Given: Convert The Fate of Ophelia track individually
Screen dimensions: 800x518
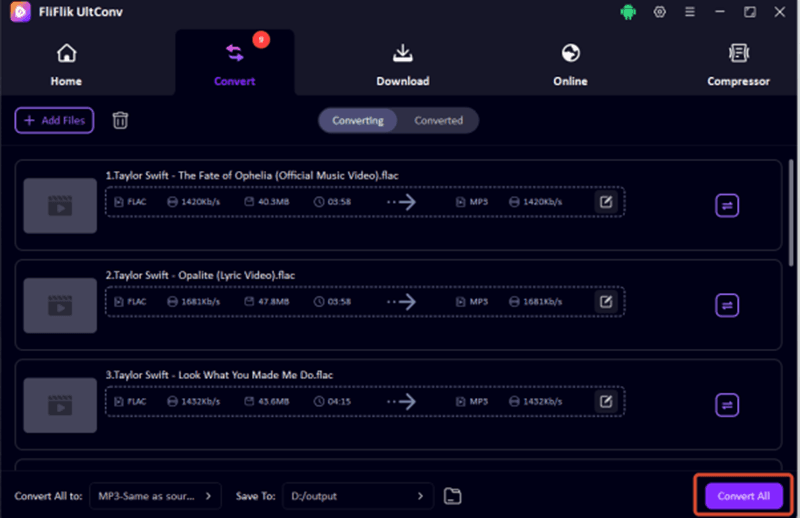Looking at the screenshot, I should [x=727, y=206].
